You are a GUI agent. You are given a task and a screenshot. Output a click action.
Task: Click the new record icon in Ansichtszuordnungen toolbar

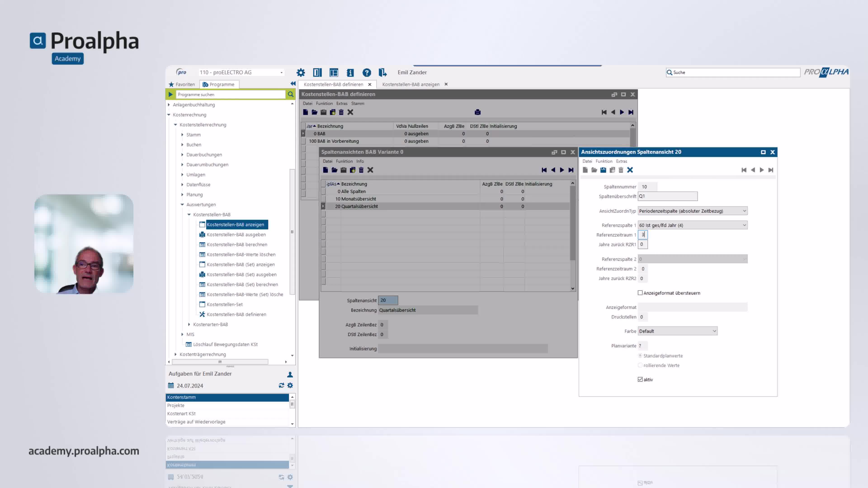click(x=585, y=170)
